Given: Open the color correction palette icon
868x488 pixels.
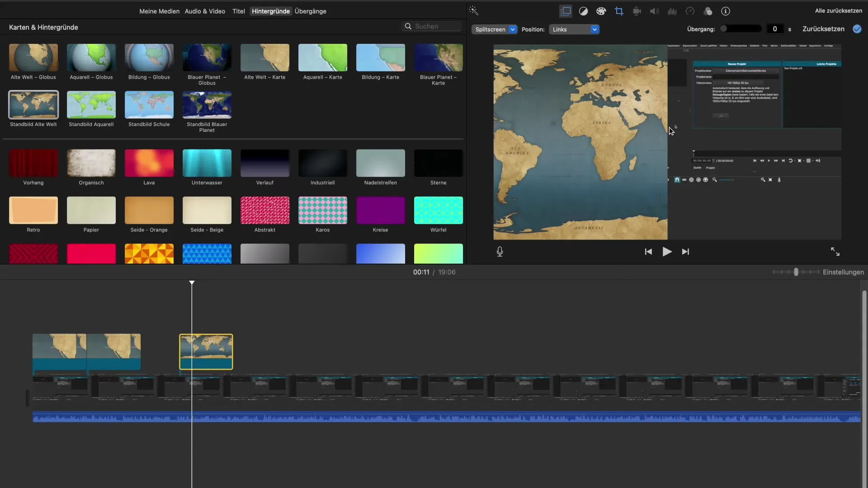Looking at the screenshot, I should [x=601, y=11].
